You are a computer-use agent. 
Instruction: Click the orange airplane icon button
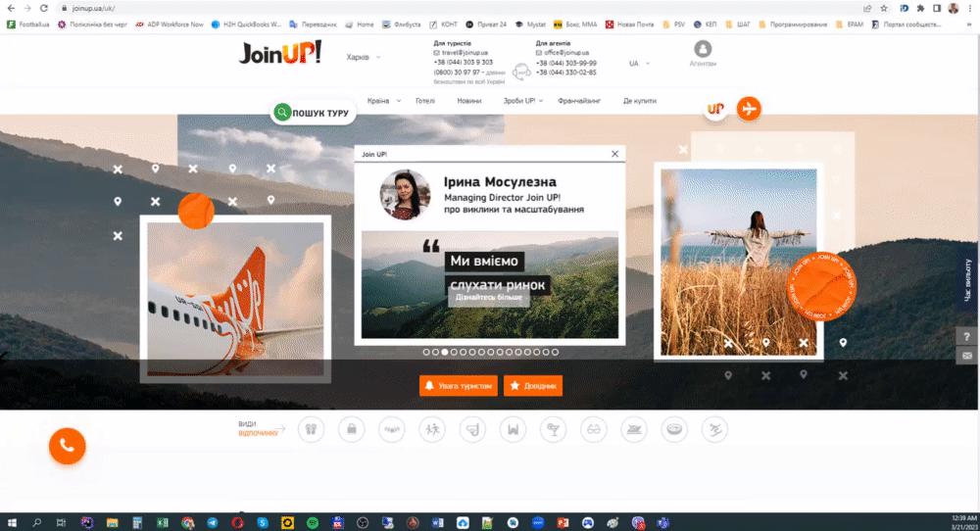click(x=749, y=109)
